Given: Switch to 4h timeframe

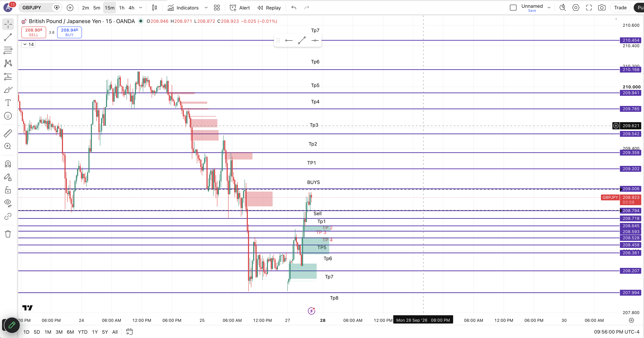Looking at the screenshot, I should 131,8.
